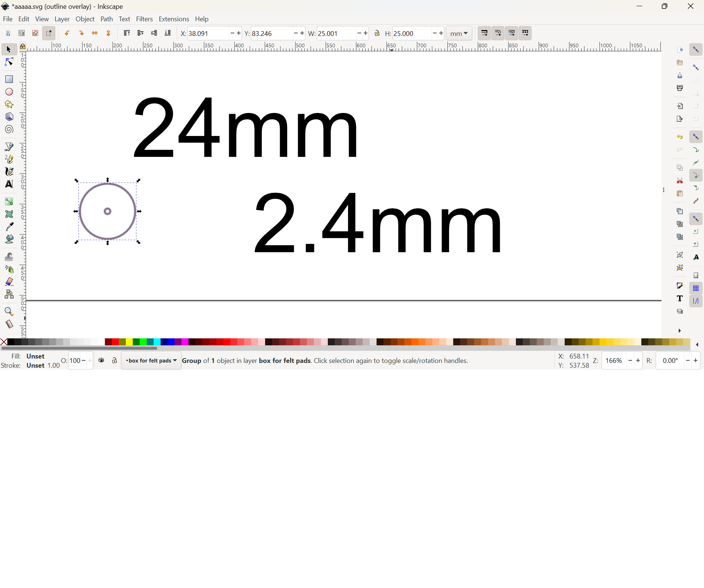The width and height of the screenshot is (704, 588).
Task: Toggle width/height ratio lock
Action: click(377, 33)
